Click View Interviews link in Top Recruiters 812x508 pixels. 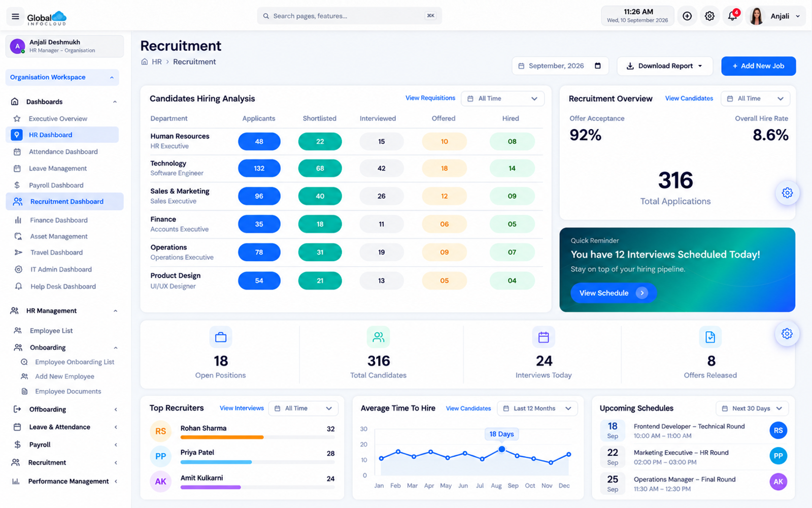tap(242, 408)
